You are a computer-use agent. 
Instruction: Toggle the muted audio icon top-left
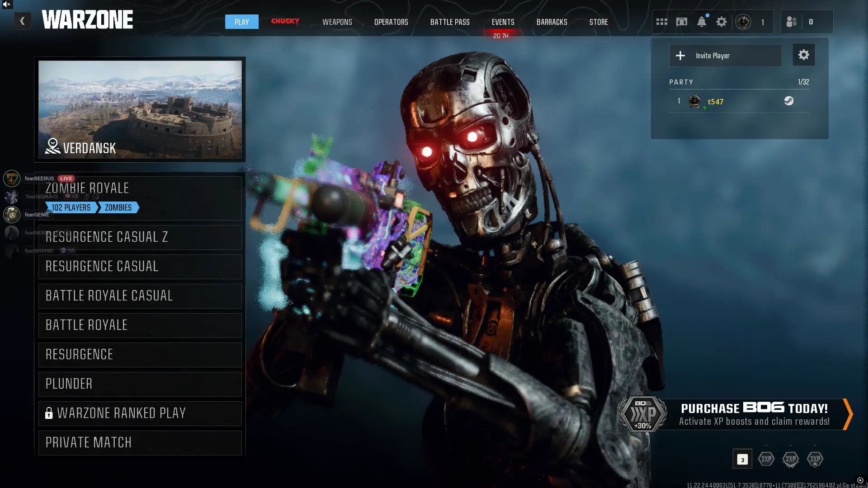[x=7, y=5]
